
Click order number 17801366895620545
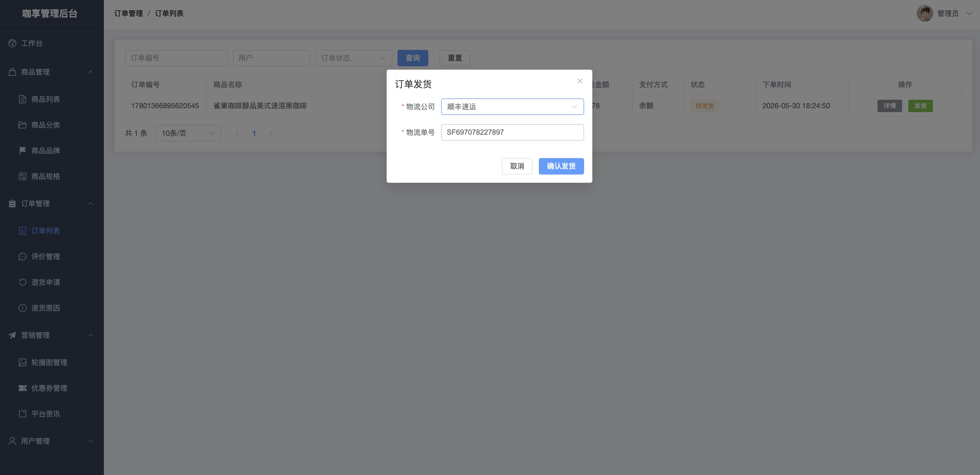click(x=165, y=106)
